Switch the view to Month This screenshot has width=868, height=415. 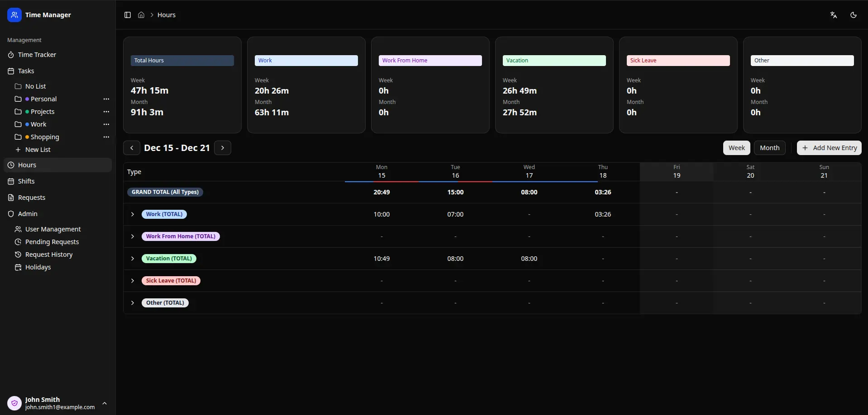770,148
